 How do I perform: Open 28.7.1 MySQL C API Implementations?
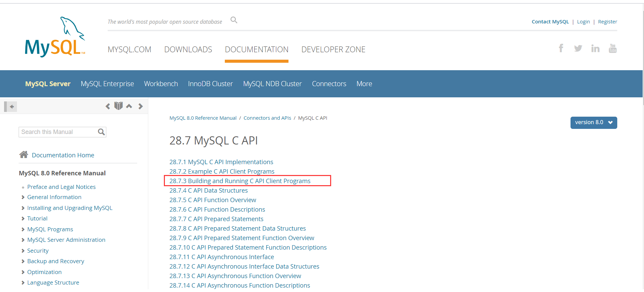[221, 162]
